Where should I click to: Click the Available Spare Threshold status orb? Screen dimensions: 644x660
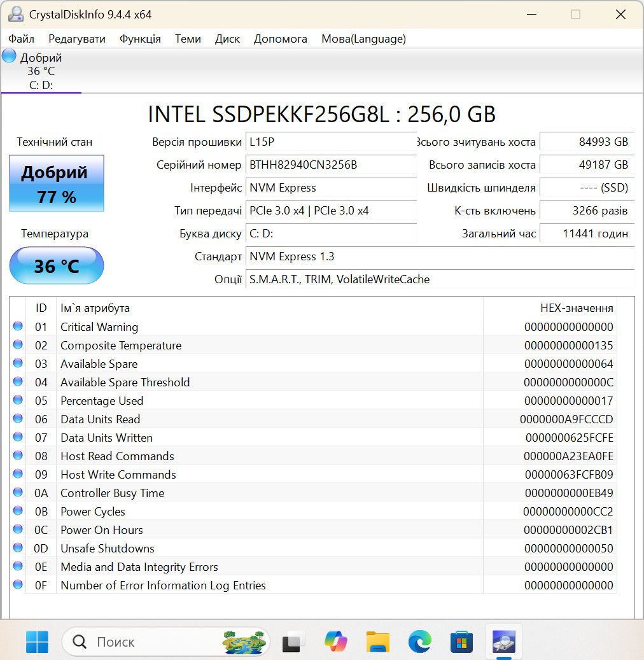coord(18,382)
